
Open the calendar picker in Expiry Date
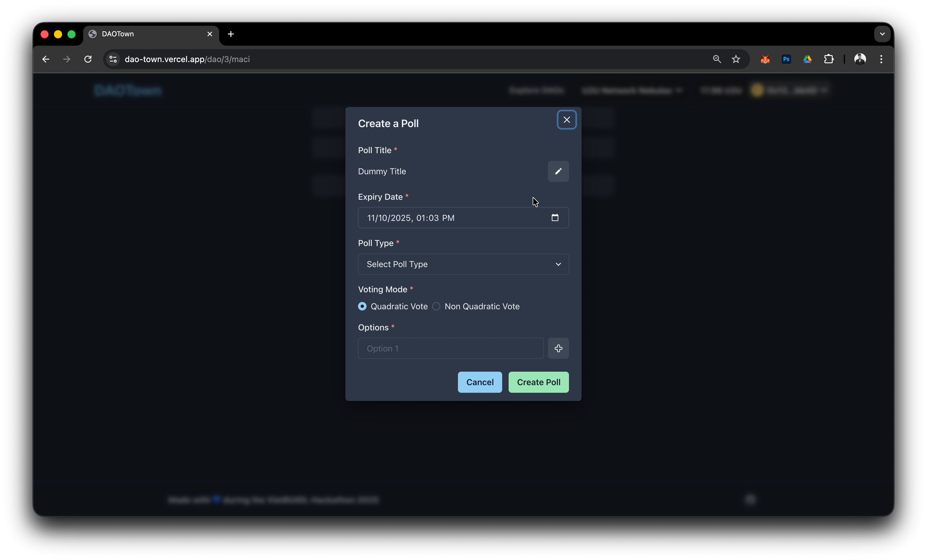555,217
